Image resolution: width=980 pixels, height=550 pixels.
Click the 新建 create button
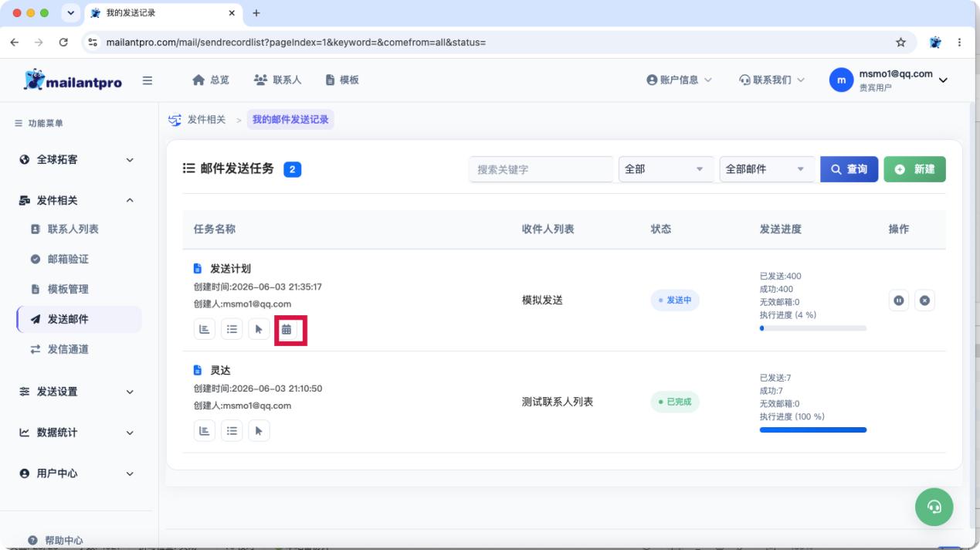point(915,169)
